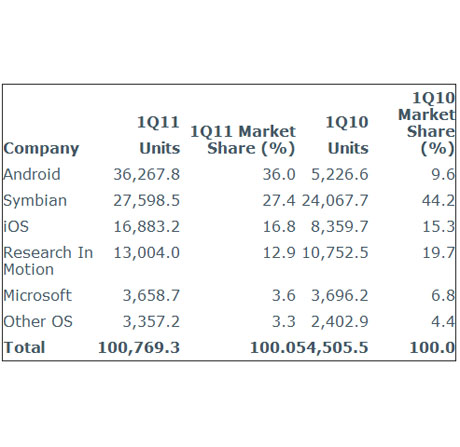Select the 1Q11 Units column header

159,135
